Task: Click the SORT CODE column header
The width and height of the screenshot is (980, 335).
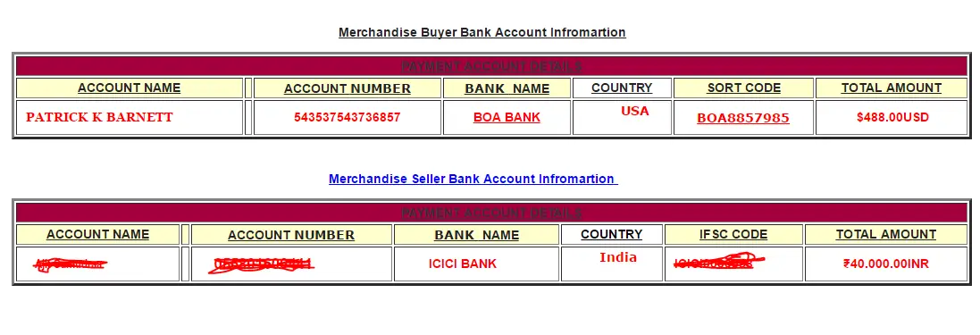Action: (744, 88)
